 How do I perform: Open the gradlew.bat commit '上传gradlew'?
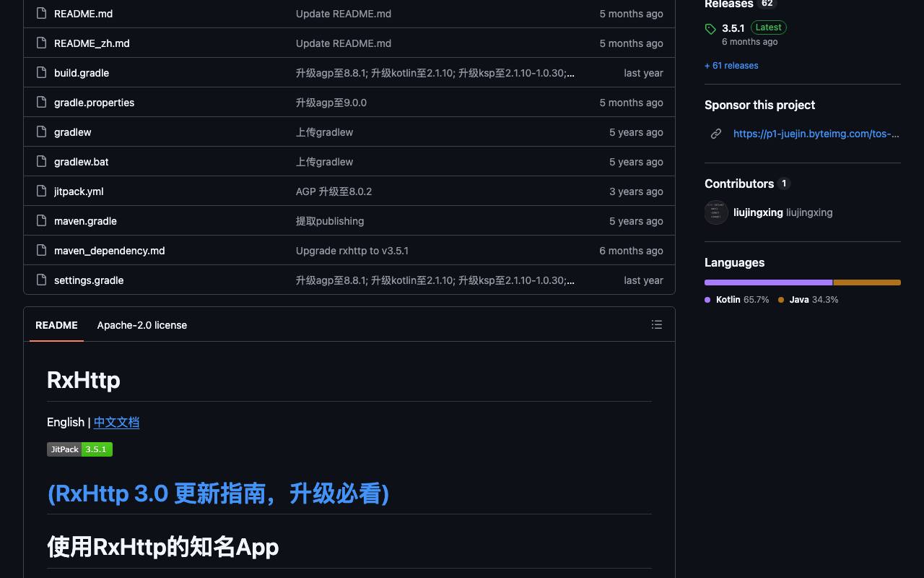tap(324, 162)
